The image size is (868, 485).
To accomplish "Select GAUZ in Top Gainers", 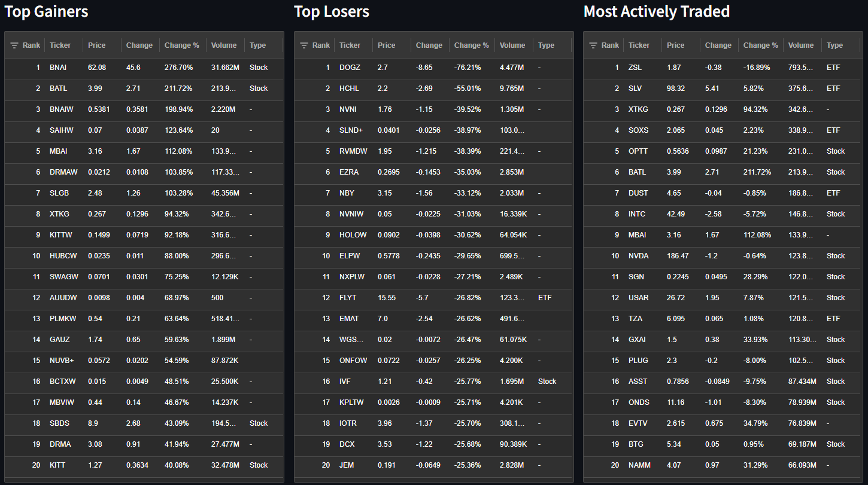I will [x=60, y=340].
